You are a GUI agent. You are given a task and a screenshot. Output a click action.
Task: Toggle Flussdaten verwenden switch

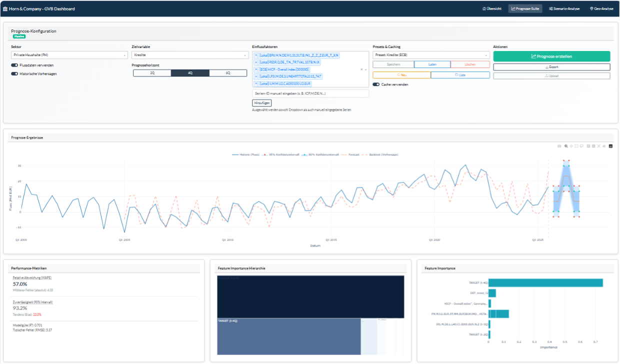[x=14, y=65]
